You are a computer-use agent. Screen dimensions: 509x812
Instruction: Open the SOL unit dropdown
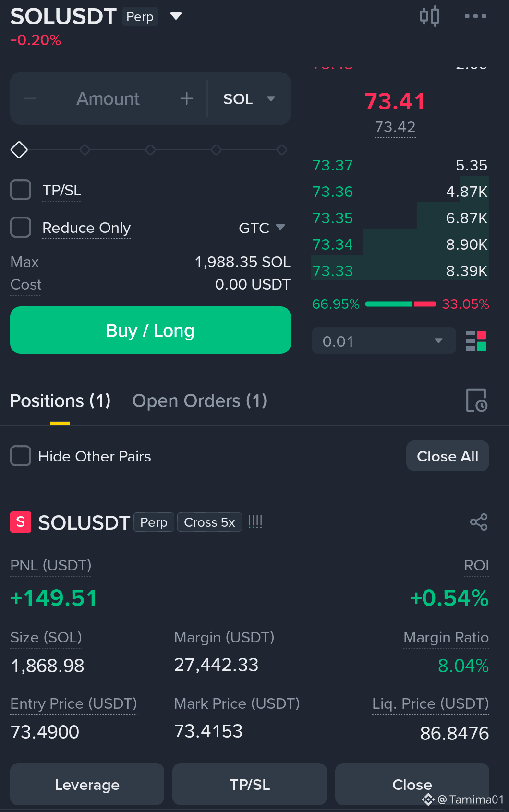click(249, 99)
